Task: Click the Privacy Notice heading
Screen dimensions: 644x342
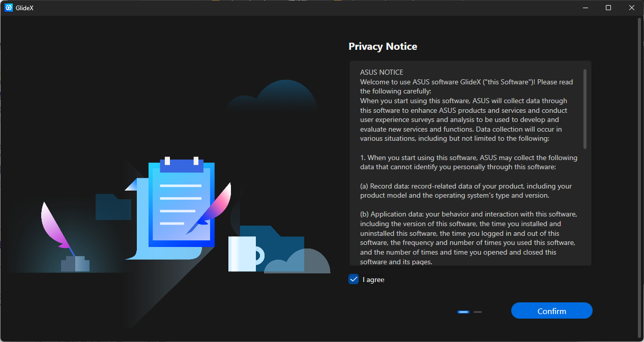Action: click(x=383, y=46)
